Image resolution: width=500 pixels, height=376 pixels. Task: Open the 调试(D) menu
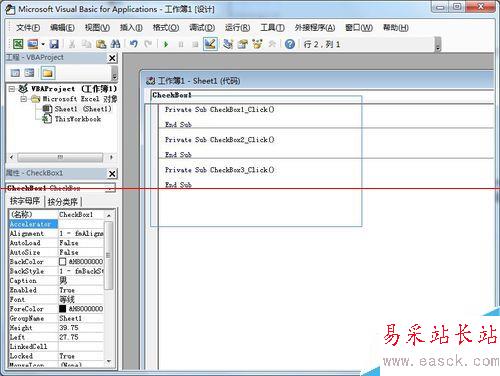click(202, 28)
